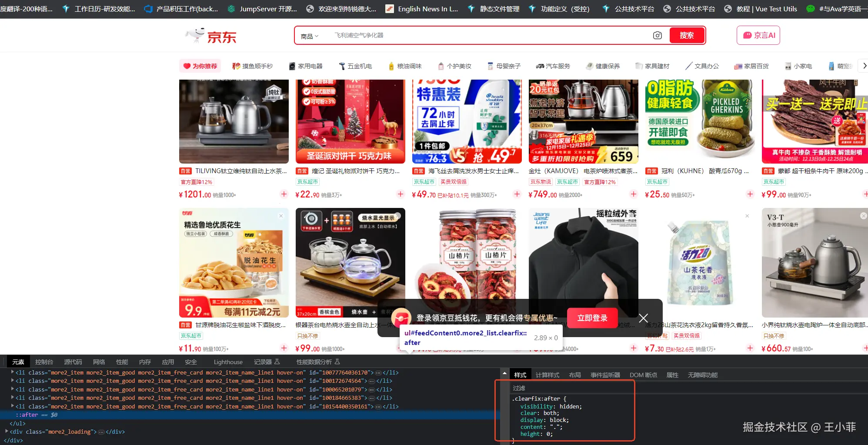Open the TILIVING titanium kettle product image
The image size is (868, 445).
tap(234, 121)
